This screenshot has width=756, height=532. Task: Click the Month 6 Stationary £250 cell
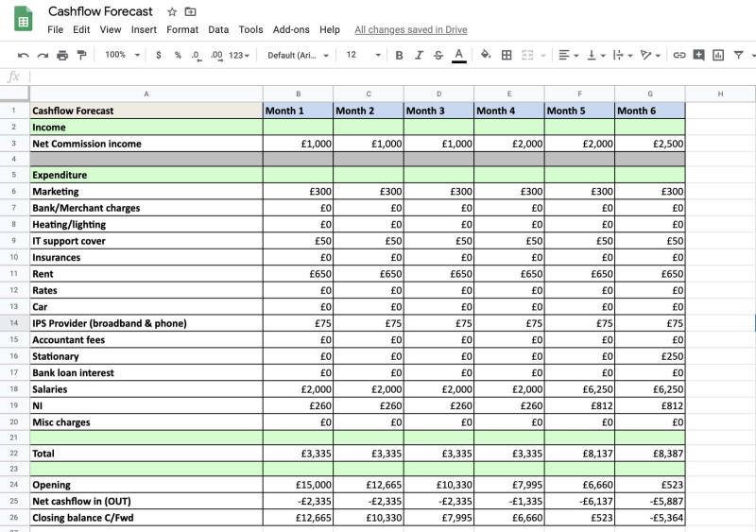click(x=650, y=356)
